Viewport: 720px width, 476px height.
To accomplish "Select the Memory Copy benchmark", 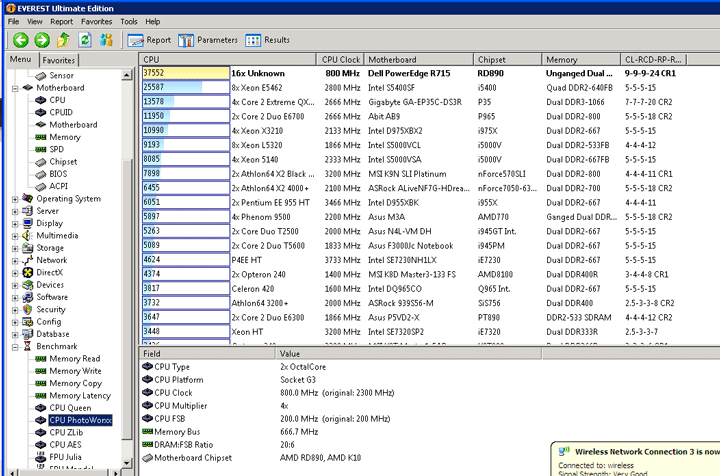I will [x=75, y=384].
